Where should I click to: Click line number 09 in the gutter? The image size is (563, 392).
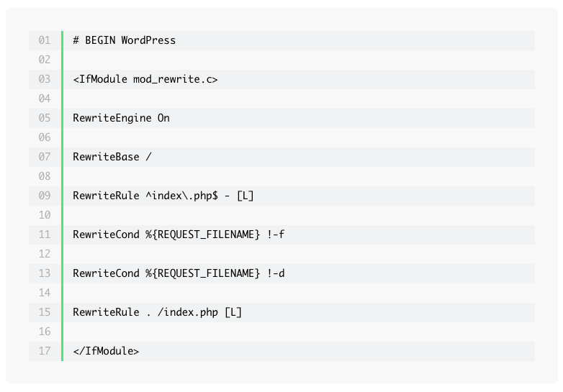point(45,196)
